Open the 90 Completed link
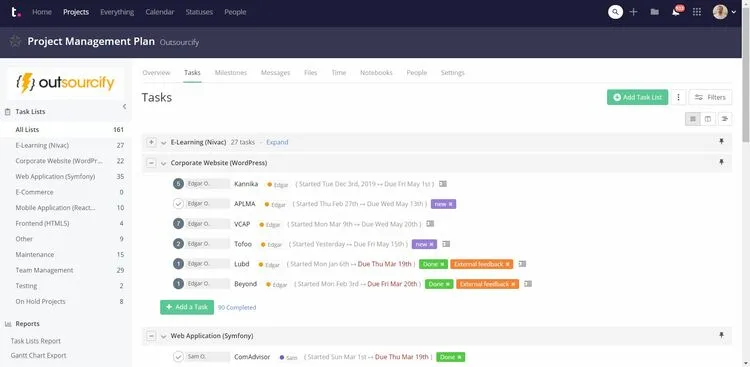The height and width of the screenshot is (367, 750). point(237,308)
